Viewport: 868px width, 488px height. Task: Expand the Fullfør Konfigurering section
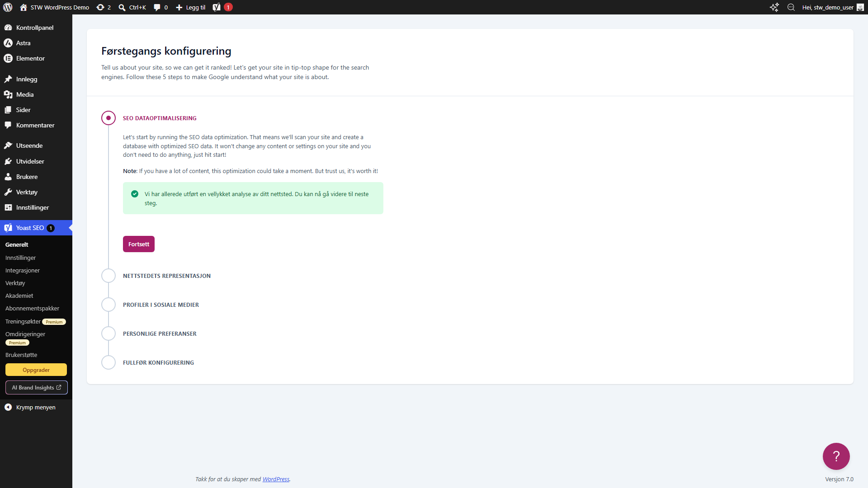[x=158, y=362]
